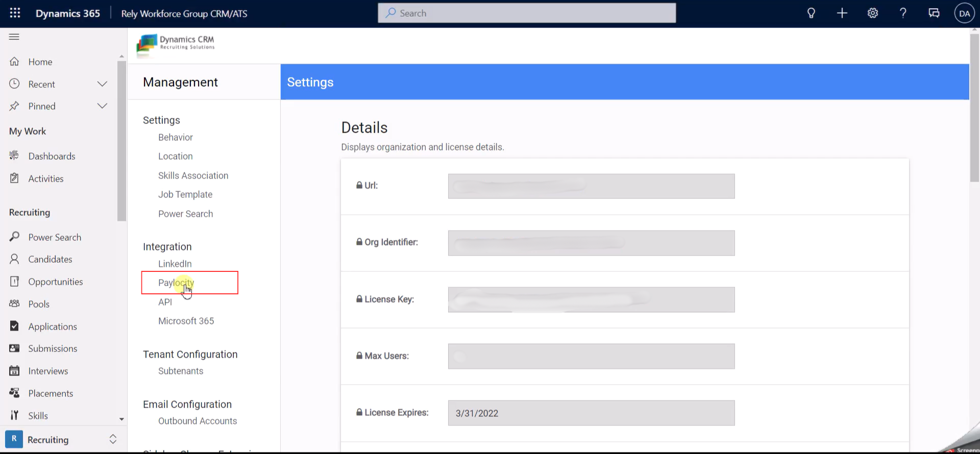This screenshot has height=454, width=980.
Task: Open the DA user account avatar
Action: tap(964, 13)
